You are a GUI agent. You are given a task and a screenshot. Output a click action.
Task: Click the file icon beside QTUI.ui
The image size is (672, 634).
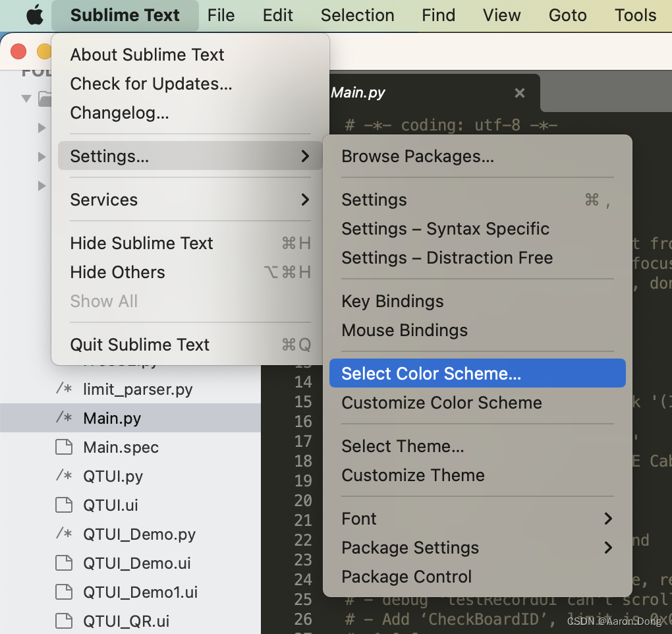click(x=64, y=505)
